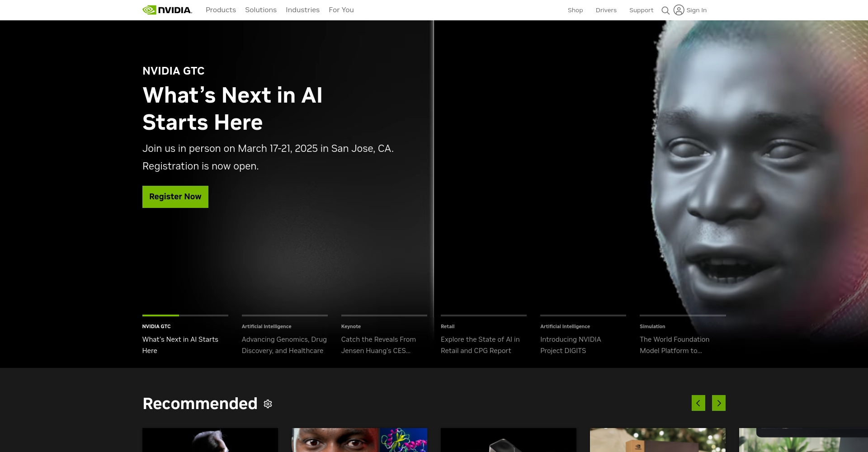Open the Industries menu
Image resolution: width=868 pixels, height=452 pixels.
302,10
